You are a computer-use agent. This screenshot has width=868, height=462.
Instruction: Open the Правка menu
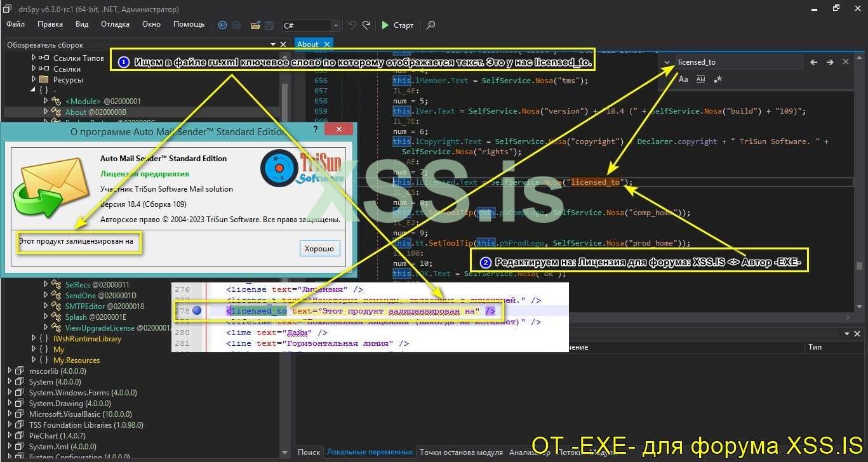coord(50,24)
